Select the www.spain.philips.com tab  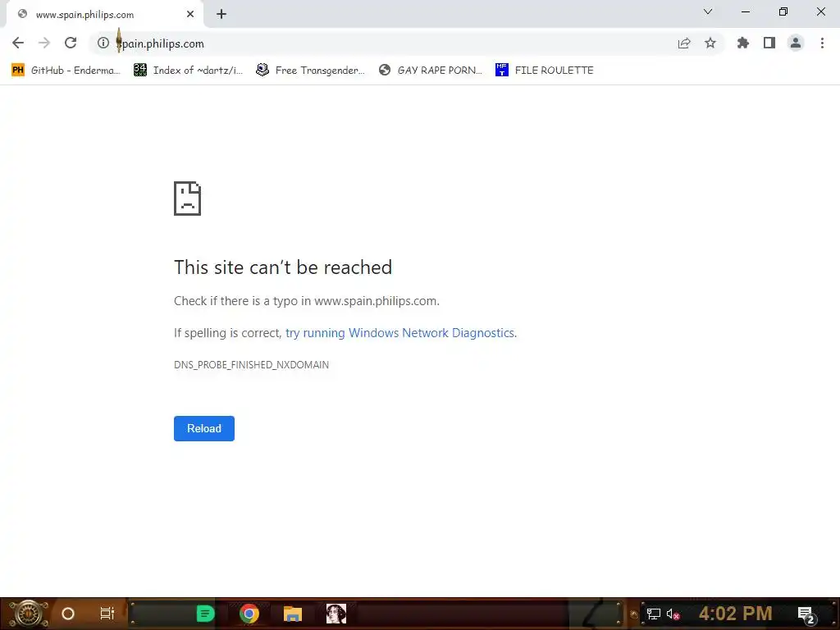click(105, 15)
